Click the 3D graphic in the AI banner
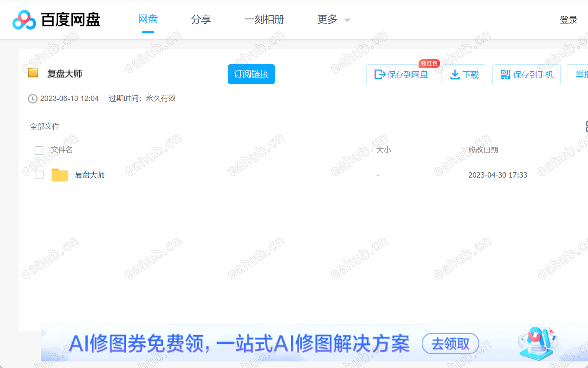Screen dimensions: 588x368 [x=538, y=342]
